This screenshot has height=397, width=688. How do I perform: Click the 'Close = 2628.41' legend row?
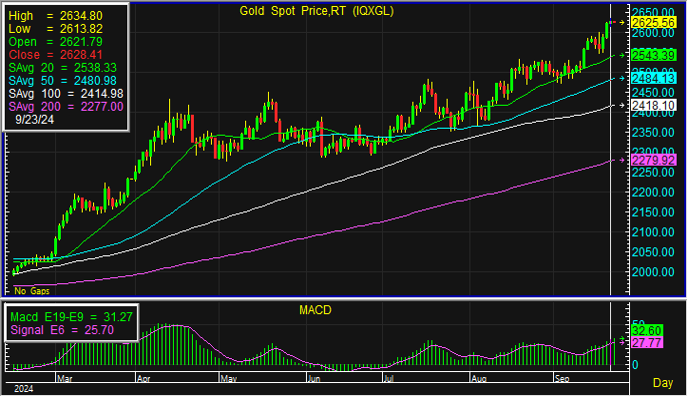pyautogui.click(x=55, y=55)
